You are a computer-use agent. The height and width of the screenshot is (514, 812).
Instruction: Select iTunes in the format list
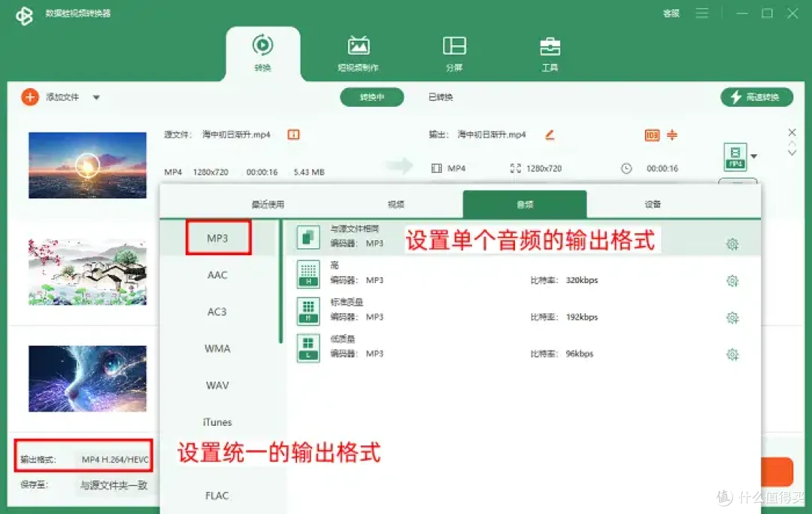point(217,422)
